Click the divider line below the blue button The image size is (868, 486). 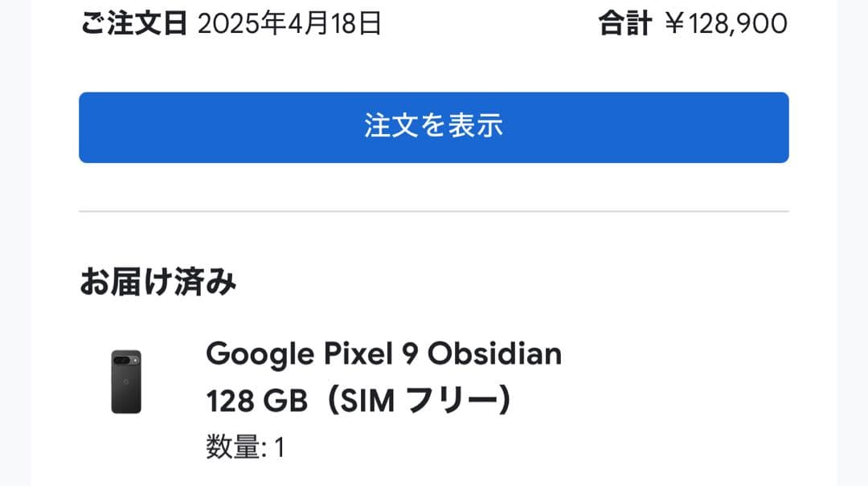pos(434,210)
